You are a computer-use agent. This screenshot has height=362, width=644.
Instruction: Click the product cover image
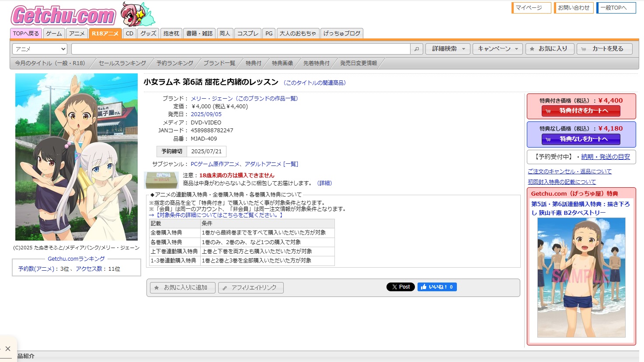click(x=77, y=157)
